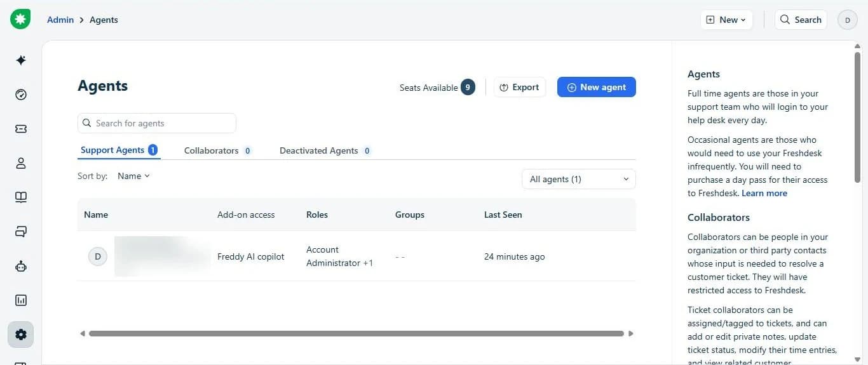Click the Collaborators heading in help panel

pos(719,217)
